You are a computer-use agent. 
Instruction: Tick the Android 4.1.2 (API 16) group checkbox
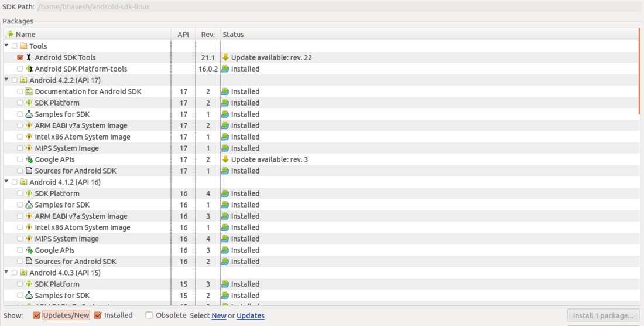pyautogui.click(x=15, y=182)
